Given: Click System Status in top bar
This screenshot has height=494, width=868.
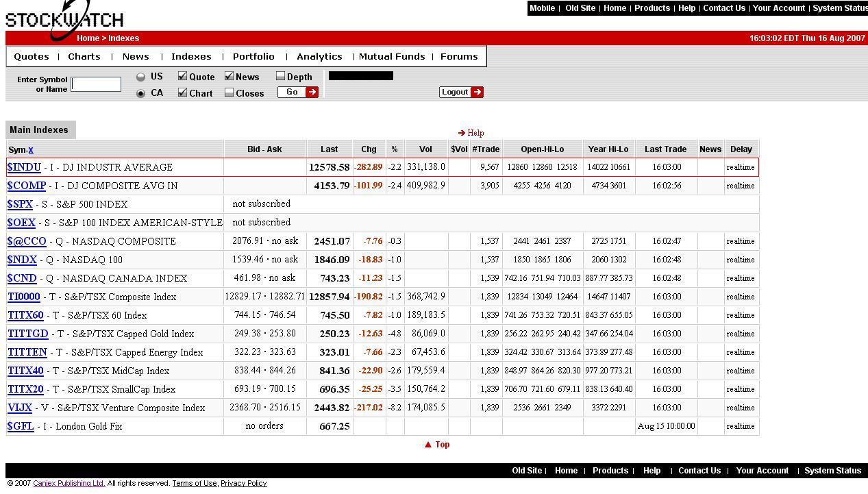Looking at the screenshot, I should [x=839, y=8].
